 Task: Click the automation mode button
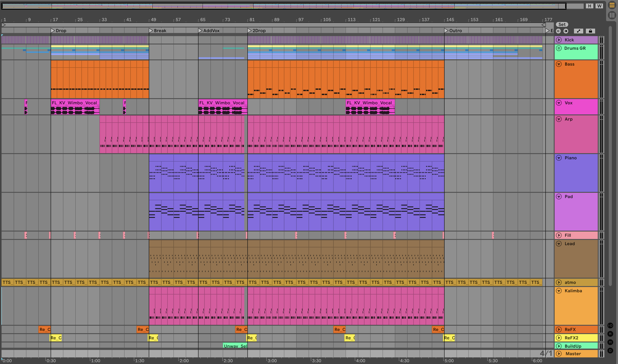pos(578,31)
